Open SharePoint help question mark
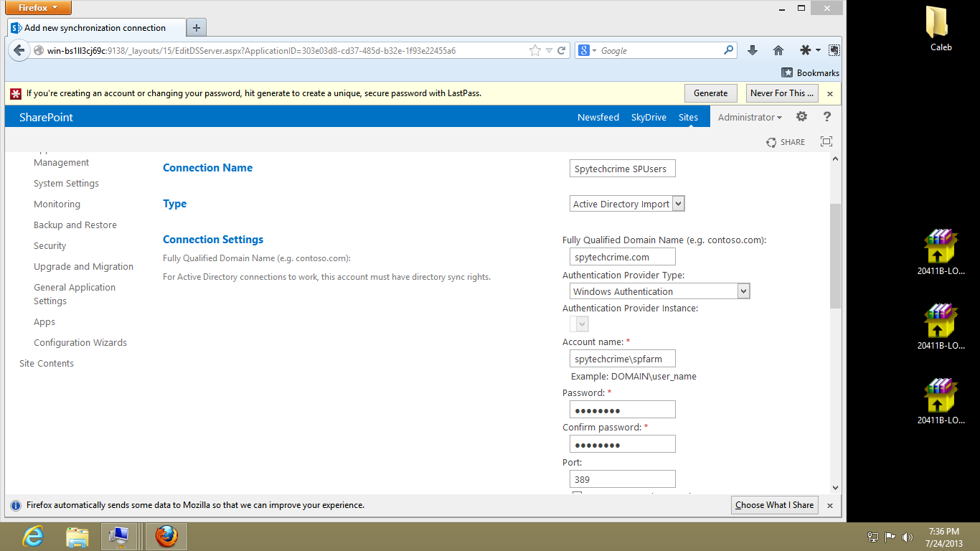The height and width of the screenshot is (551, 980). click(x=827, y=117)
